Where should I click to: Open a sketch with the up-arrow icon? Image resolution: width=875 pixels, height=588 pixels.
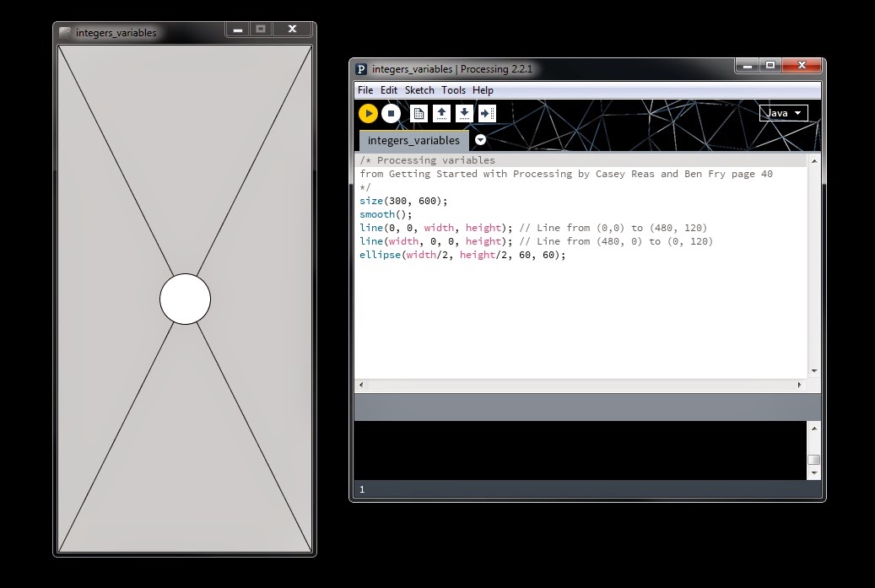coord(441,114)
